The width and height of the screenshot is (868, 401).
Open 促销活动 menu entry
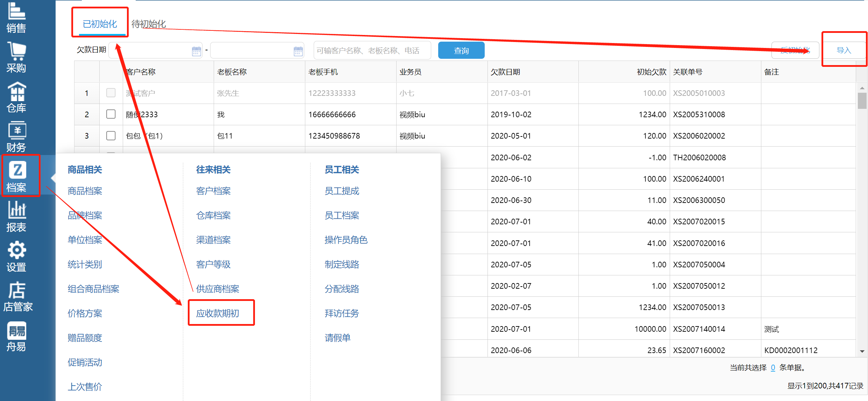[85, 363]
